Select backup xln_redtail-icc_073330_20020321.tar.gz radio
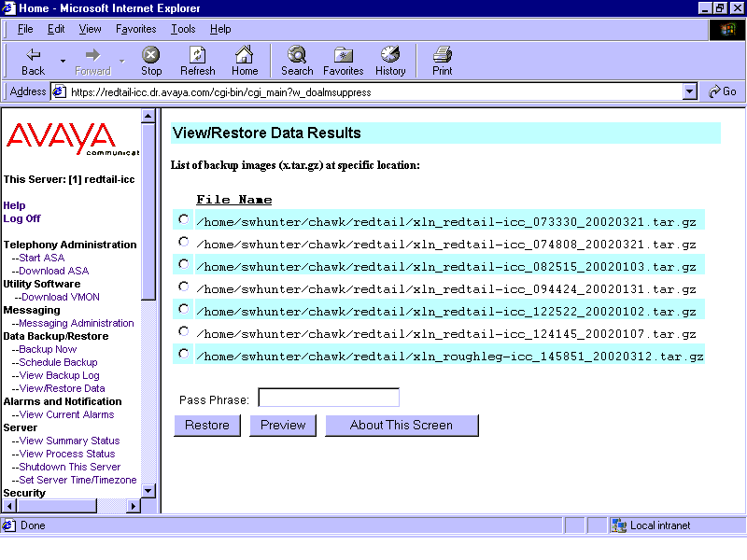This screenshot has width=747, height=560. coord(183,219)
